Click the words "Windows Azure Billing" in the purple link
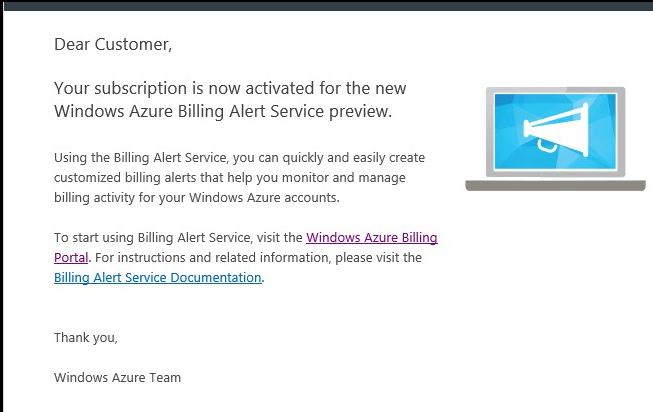The height and width of the screenshot is (412, 653). tap(371, 238)
